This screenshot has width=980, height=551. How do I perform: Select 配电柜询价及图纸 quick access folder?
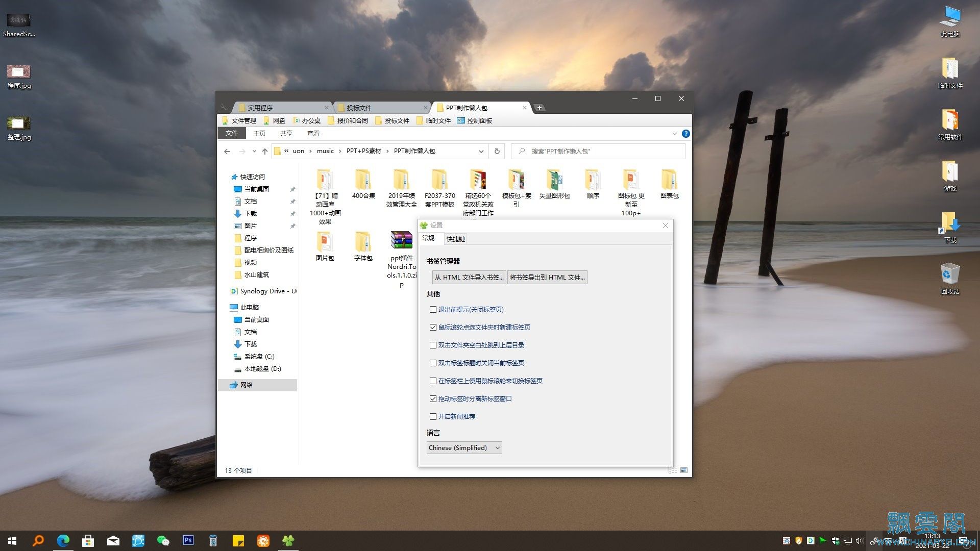click(263, 250)
